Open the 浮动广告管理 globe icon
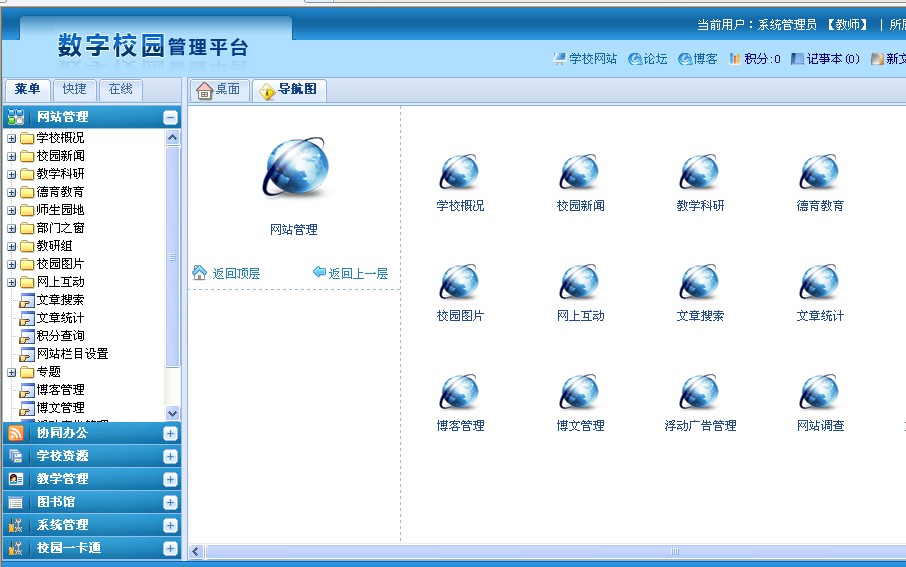 (700, 392)
